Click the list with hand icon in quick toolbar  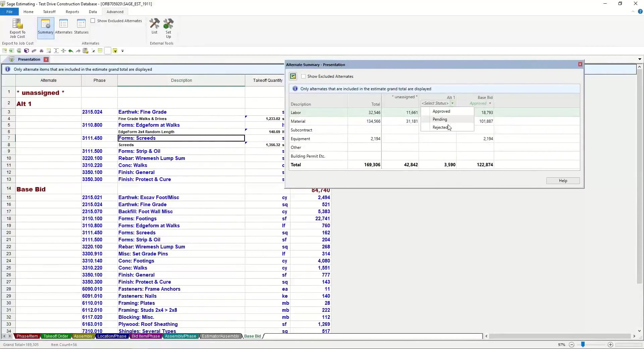[x=86, y=51]
